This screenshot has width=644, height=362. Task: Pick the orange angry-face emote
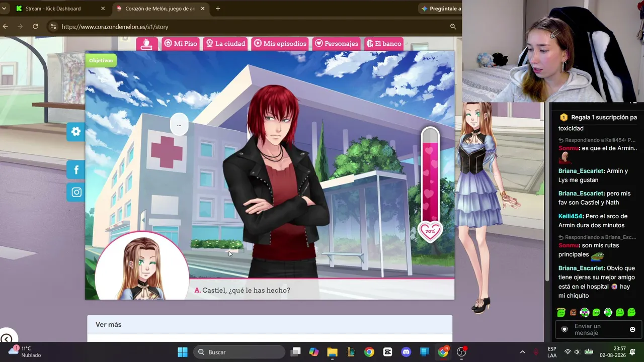tap(573, 312)
